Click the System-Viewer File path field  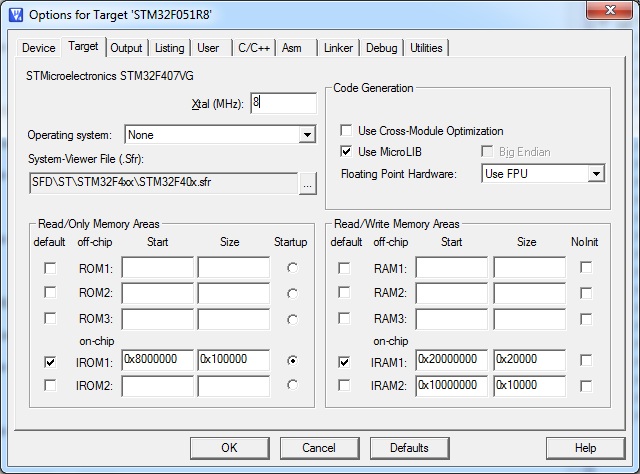164,183
